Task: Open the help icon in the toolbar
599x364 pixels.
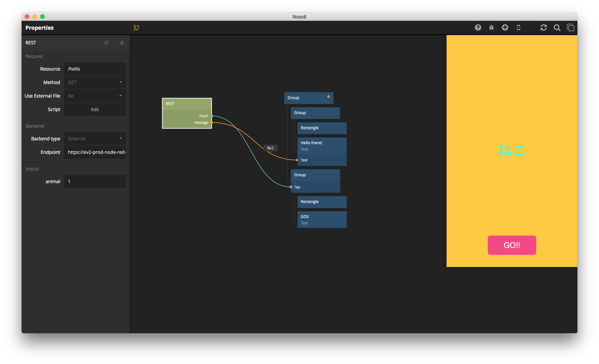Action: [478, 27]
